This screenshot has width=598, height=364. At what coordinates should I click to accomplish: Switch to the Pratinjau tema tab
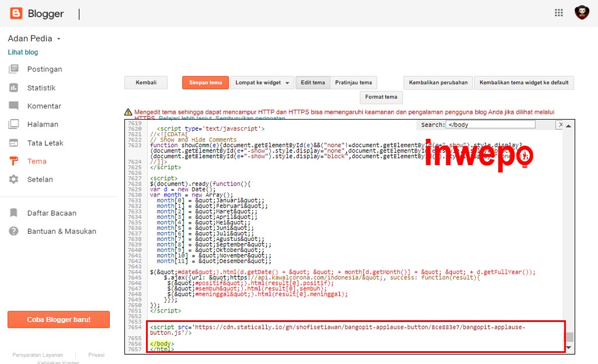(x=353, y=83)
